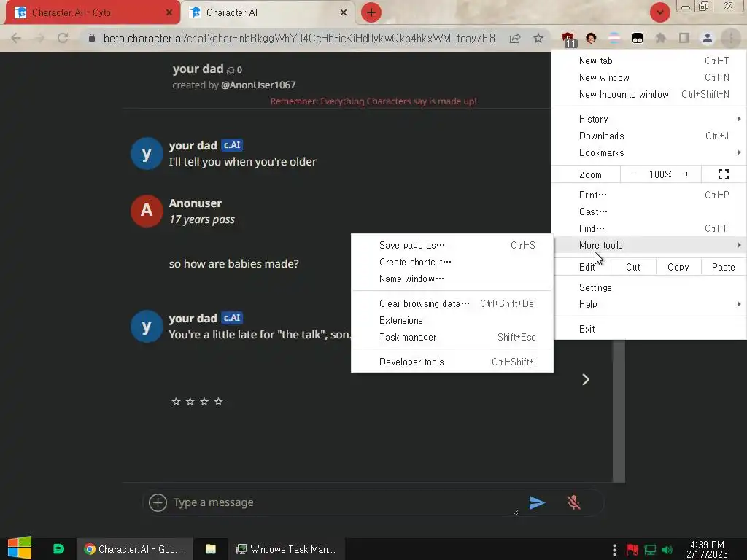Select New window in Chrome menu
This screenshot has height=560, width=747.
click(x=649, y=77)
